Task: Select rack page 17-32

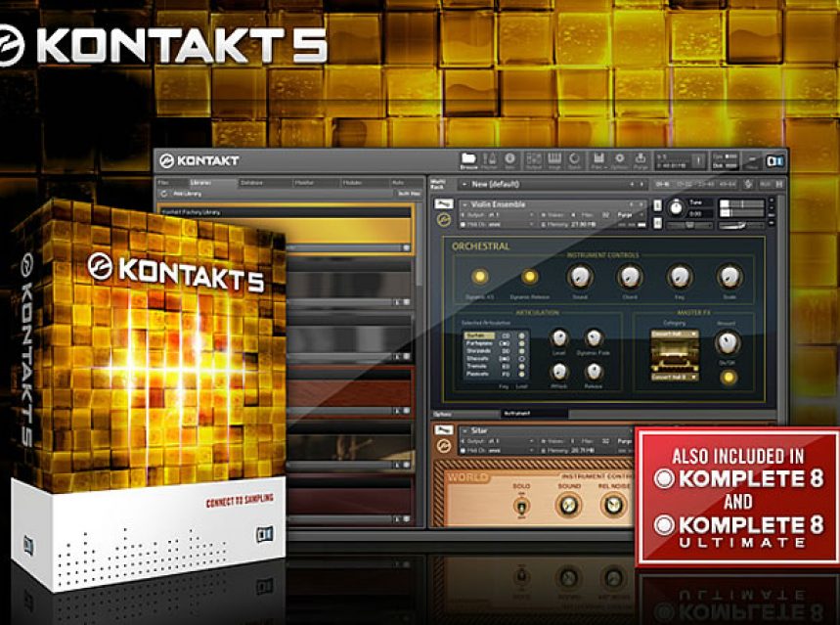Action: click(x=685, y=185)
